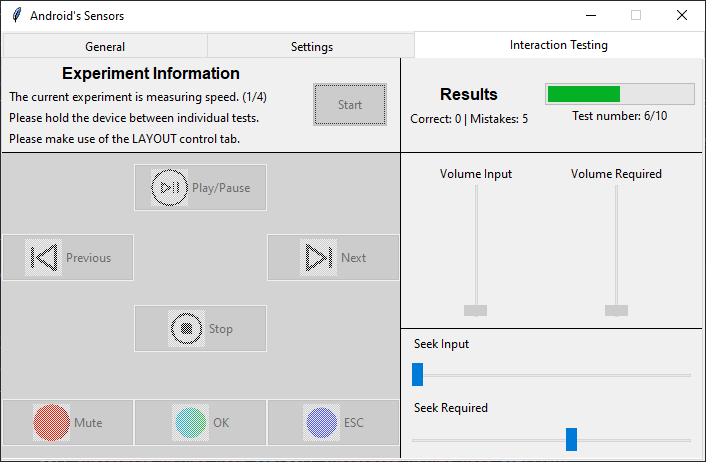Viewport: 706px width, 462px height.
Task: Click the Experiment Information heading
Action: [151, 73]
